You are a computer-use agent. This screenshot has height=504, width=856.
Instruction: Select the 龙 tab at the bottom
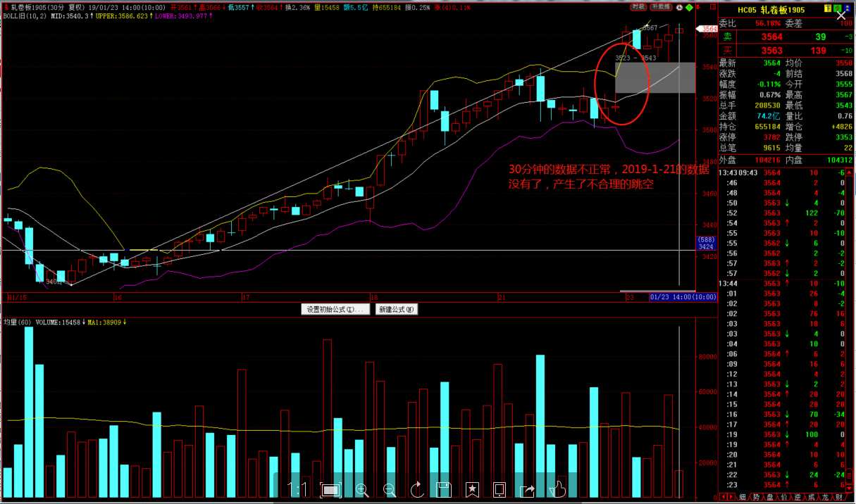click(x=824, y=498)
